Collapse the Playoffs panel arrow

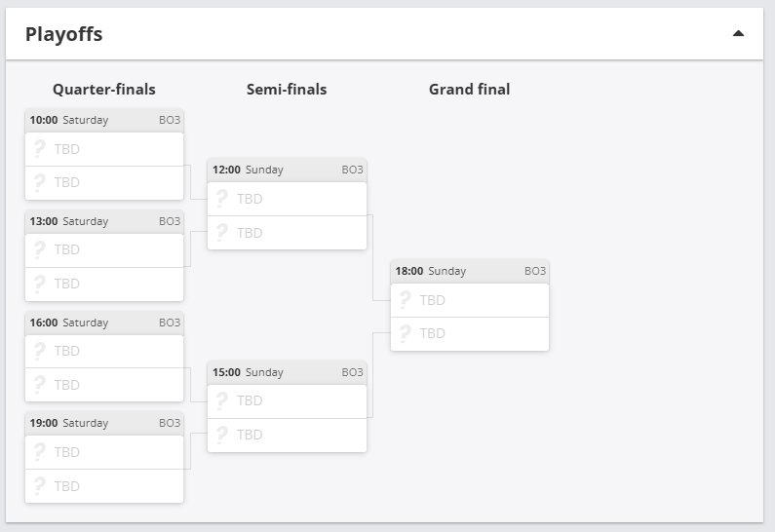pos(738,33)
